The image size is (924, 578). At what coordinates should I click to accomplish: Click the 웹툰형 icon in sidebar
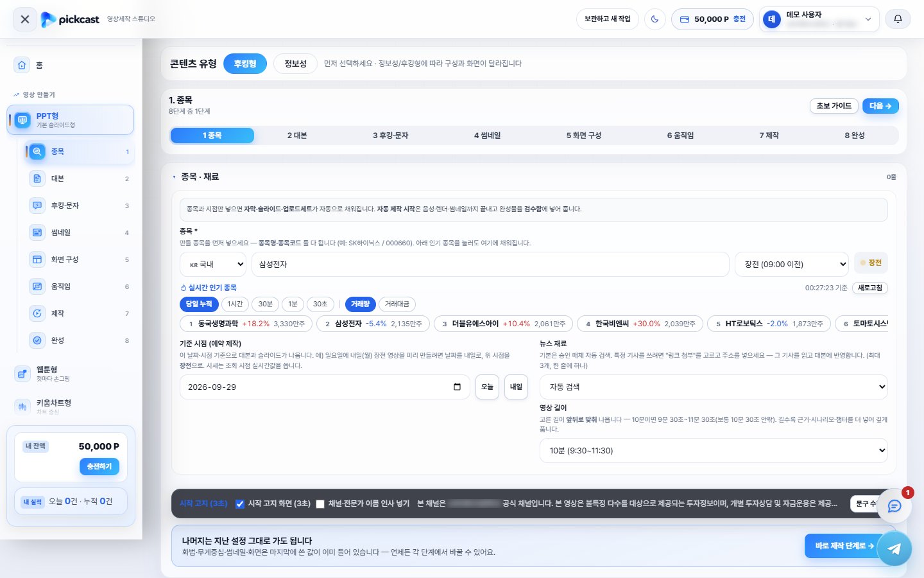[22, 373]
